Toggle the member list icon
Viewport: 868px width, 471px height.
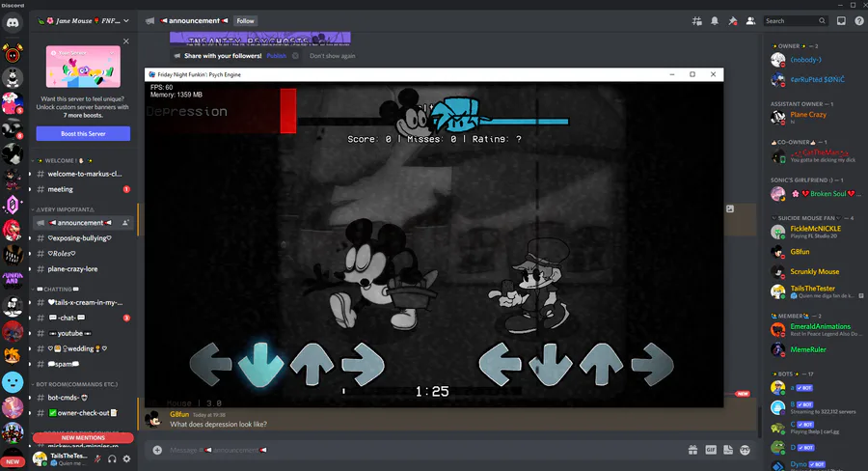750,21
